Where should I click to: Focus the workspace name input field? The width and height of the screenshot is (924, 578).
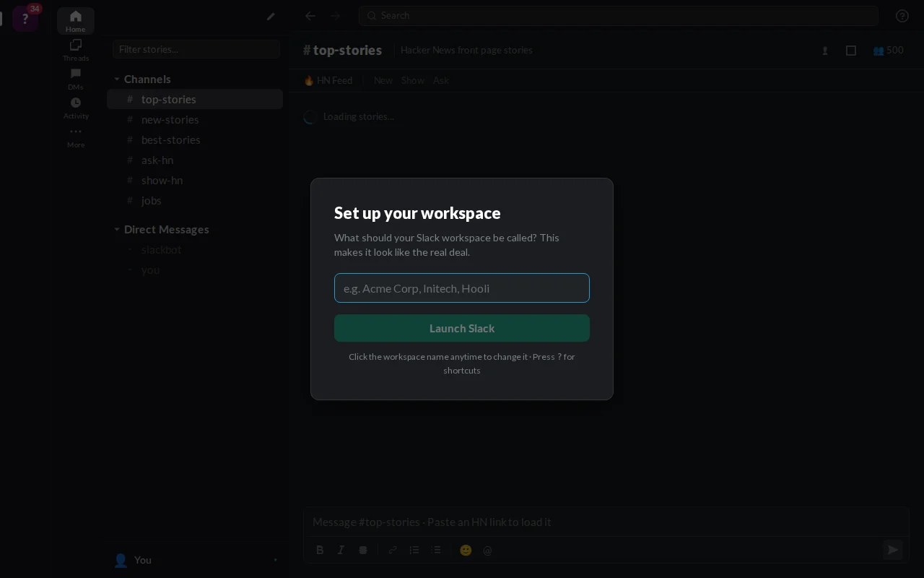(x=462, y=288)
